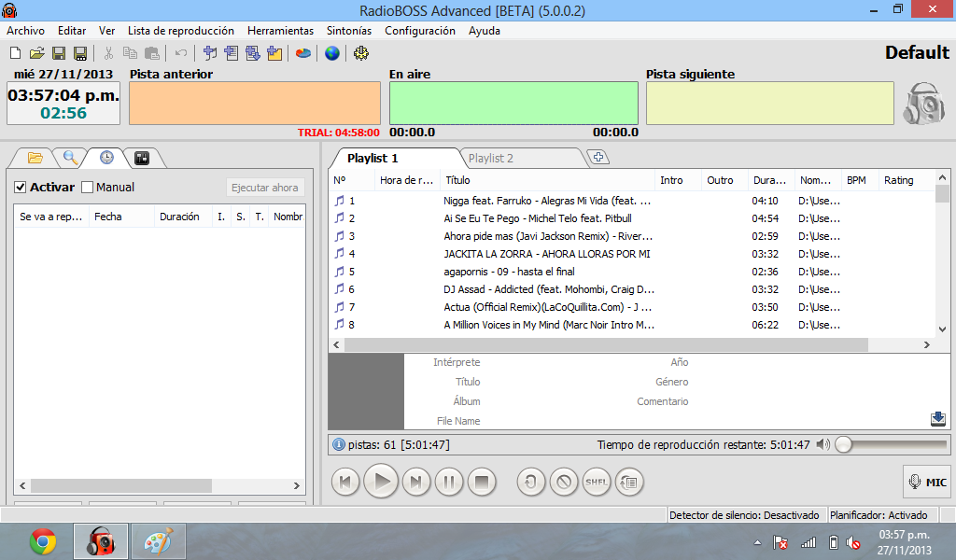Viewport: 956px width, 560px height.
Task: Click the globe broadcast icon
Action: point(331,53)
